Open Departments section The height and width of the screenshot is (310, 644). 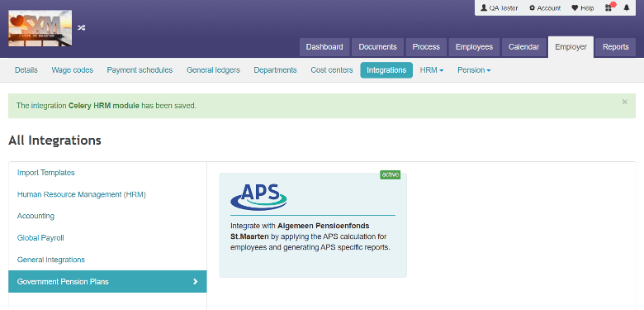coord(275,70)
